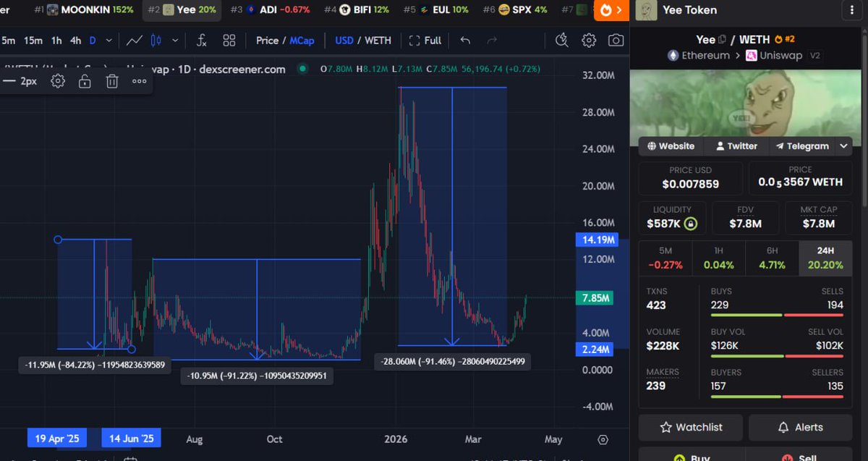
Task: Click the liquidity lock icon
Action: point(690,224)
